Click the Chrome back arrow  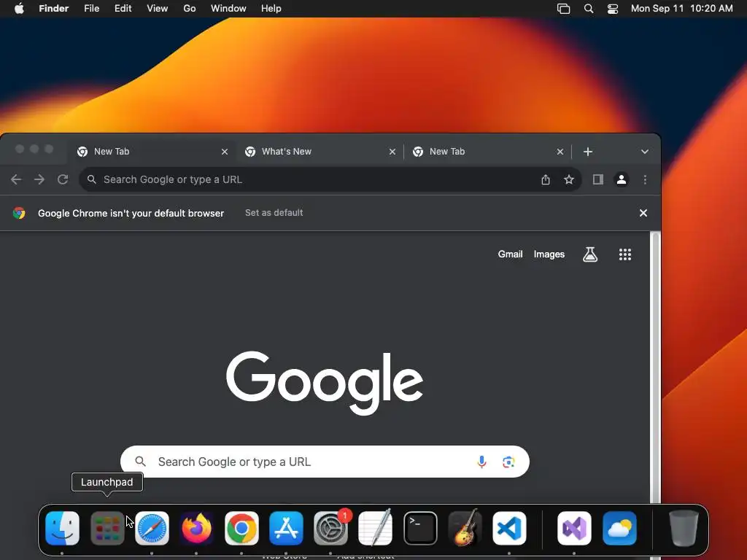coord(16,179)
